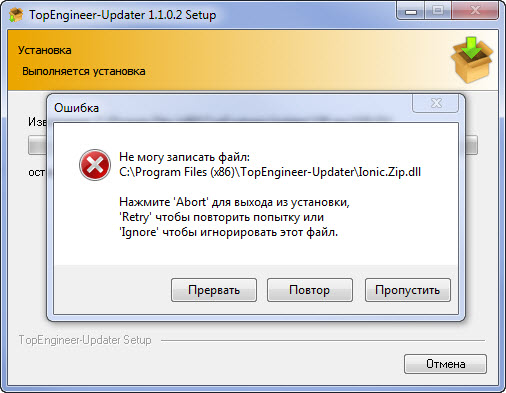Click the installer package icon in title bar
This screenshot has width=506, height=393.
[x=16, y=15]
